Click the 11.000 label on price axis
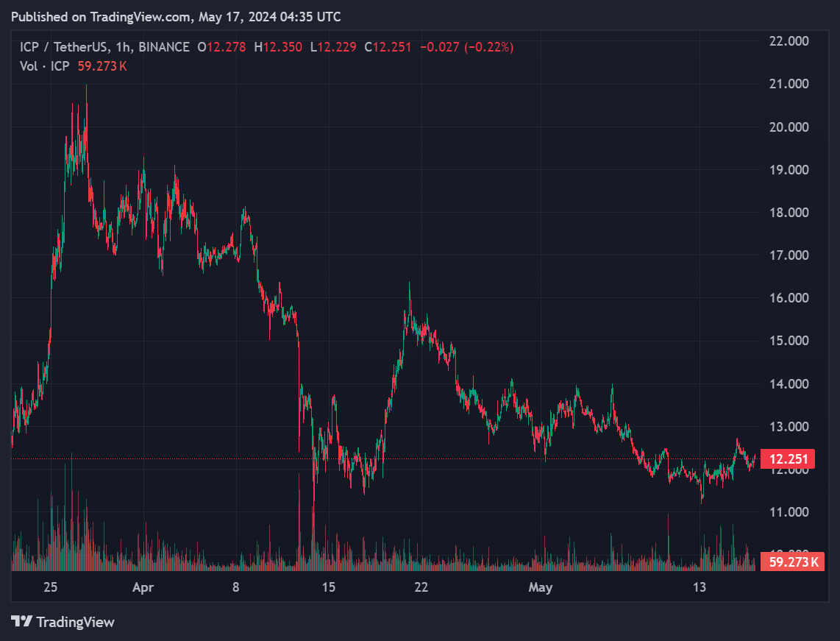 (x=789, y=511)
